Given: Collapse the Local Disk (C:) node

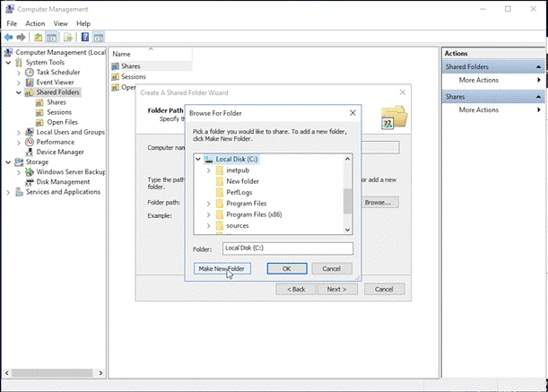Looking at the screenshot, I should (198, 159).
